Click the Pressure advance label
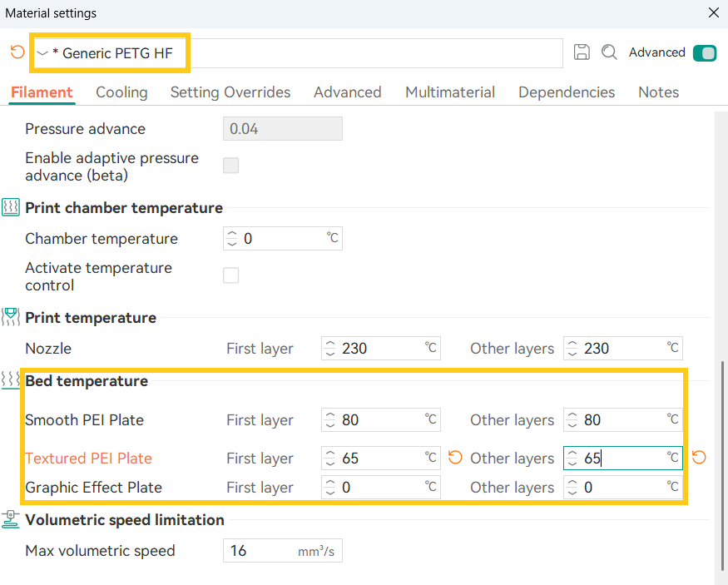This screenshot has width=728, height=585. click(x=86, y=129)
